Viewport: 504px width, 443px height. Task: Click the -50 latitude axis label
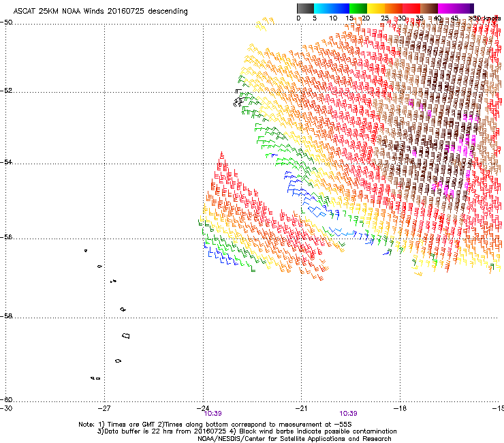(6, 22)
